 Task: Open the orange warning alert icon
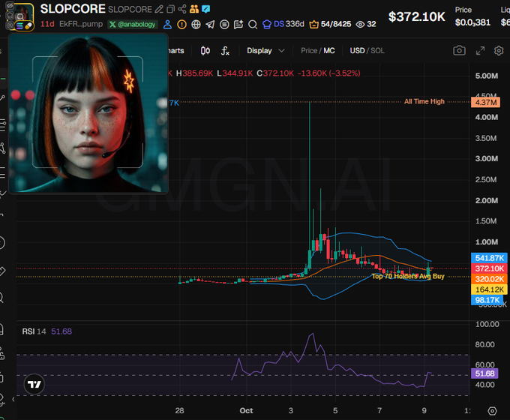coord(181,25)
